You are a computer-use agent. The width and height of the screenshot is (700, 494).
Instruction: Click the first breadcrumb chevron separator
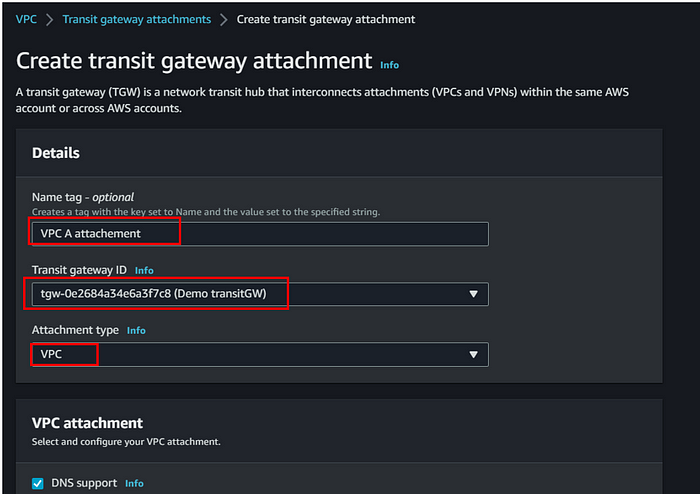50,20
